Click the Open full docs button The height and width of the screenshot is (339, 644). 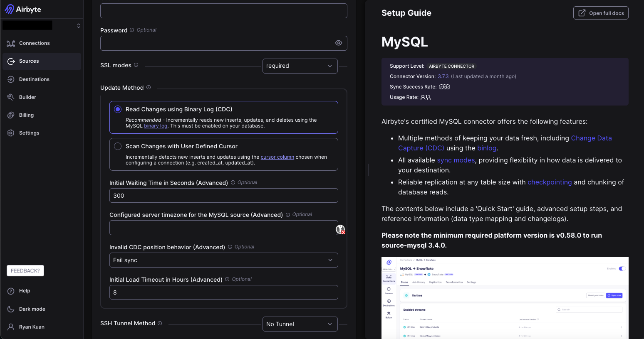pyautogui.click(x=601, y=12)
